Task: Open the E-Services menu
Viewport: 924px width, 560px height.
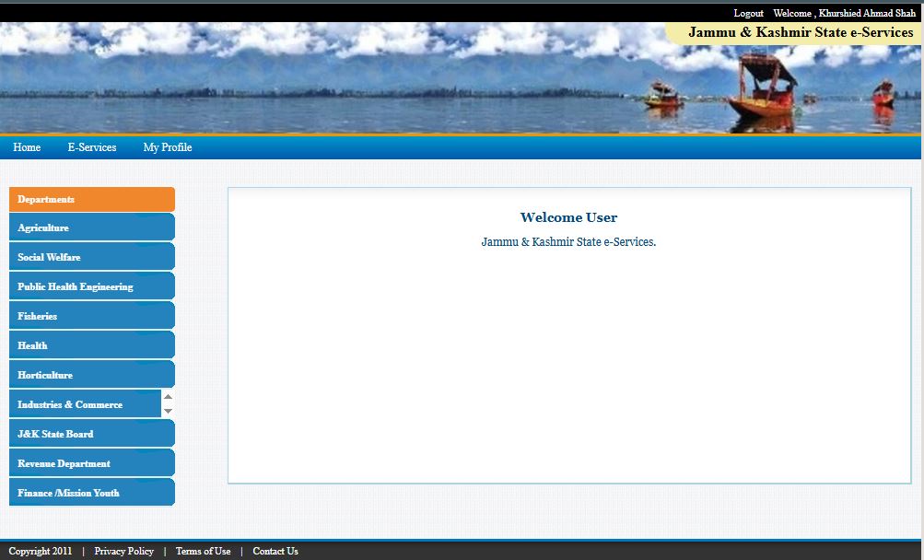Action: tap(92, 147)
